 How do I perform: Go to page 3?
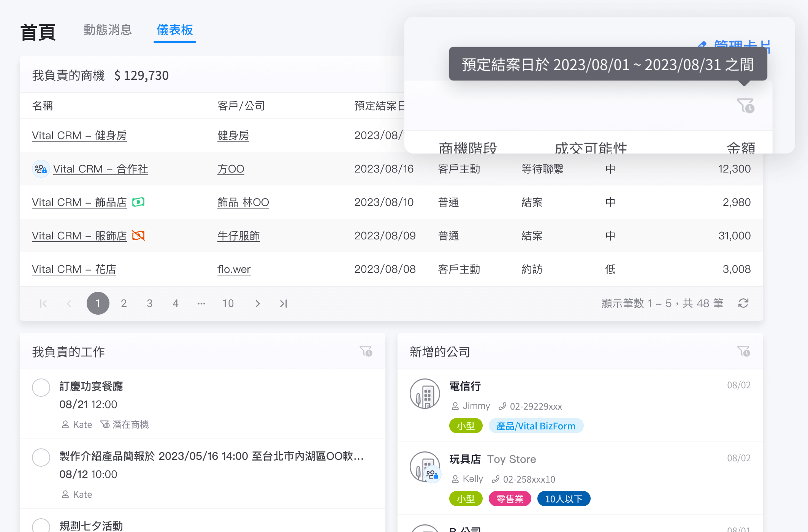coord(150,303)
